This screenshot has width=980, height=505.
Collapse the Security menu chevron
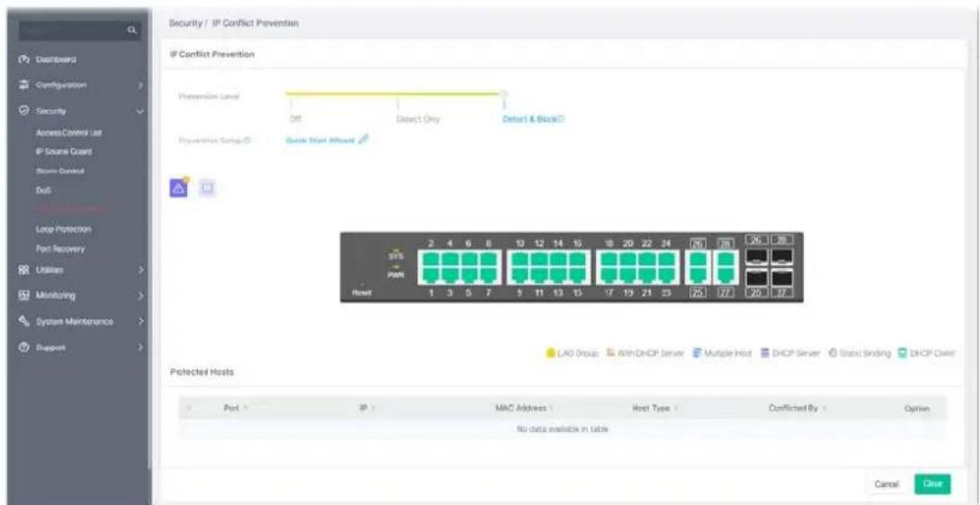coord(140,111)
